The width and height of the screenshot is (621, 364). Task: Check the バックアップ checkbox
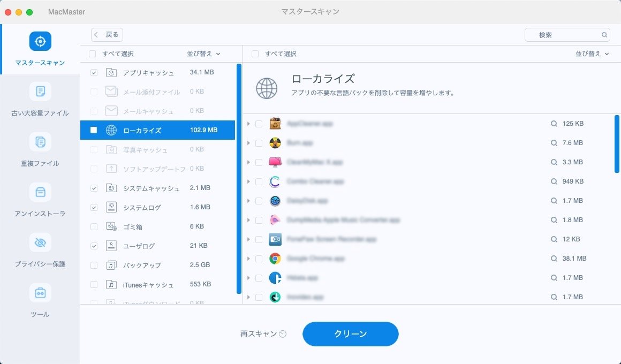click(94, 265)
